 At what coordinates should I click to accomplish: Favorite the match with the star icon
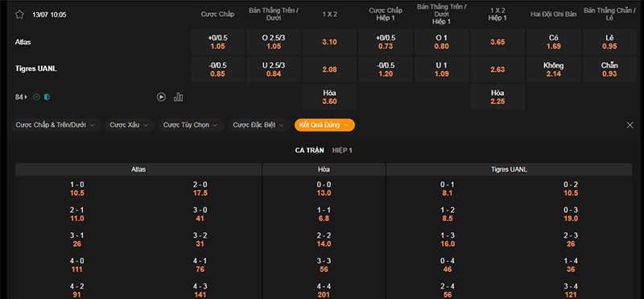coord(19,15)
